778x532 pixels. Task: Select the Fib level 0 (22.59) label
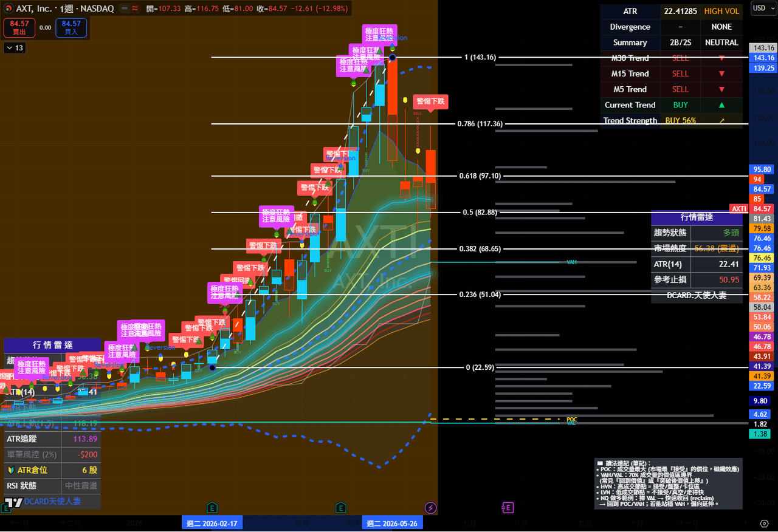480,367
